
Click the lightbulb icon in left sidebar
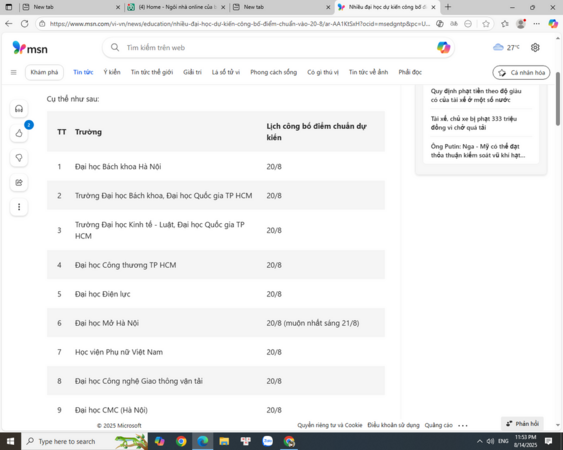pyautogui.click(x=19, y=158)
